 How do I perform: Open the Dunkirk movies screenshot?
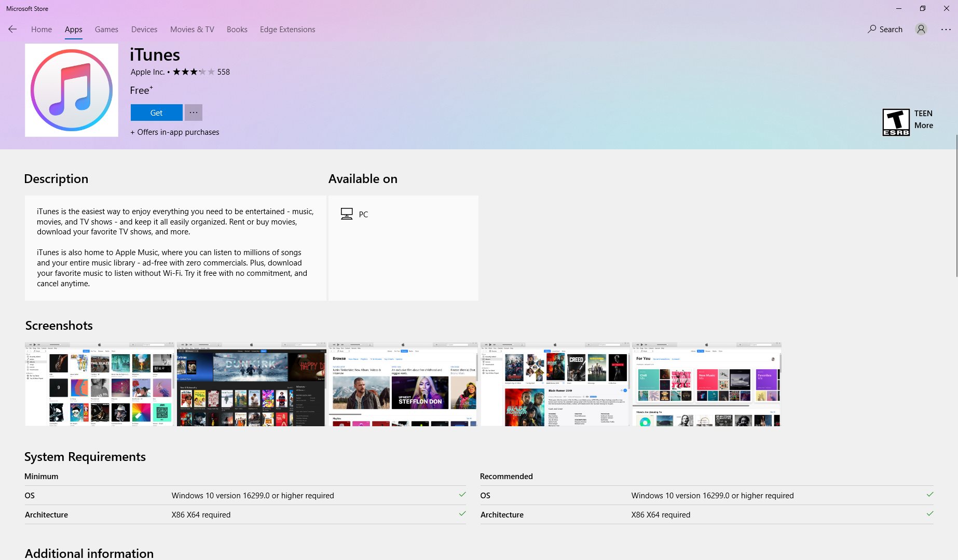251,384
